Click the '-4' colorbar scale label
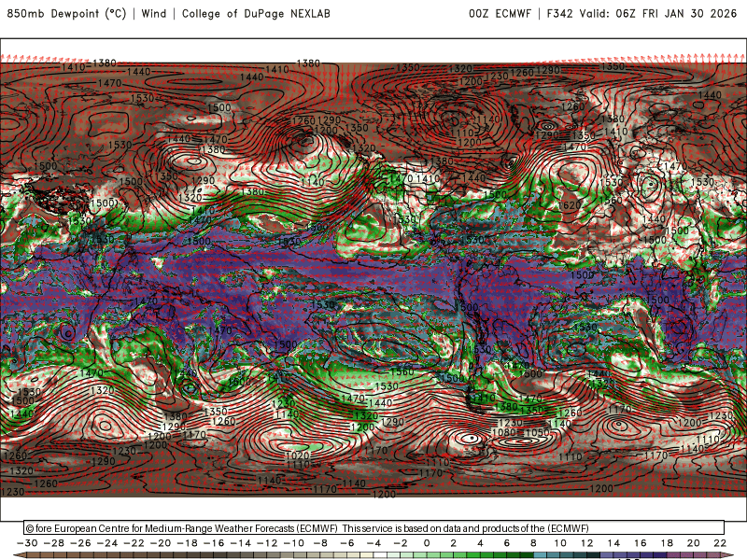This screenshot has height=560, width=747. (x=374, y=543)
